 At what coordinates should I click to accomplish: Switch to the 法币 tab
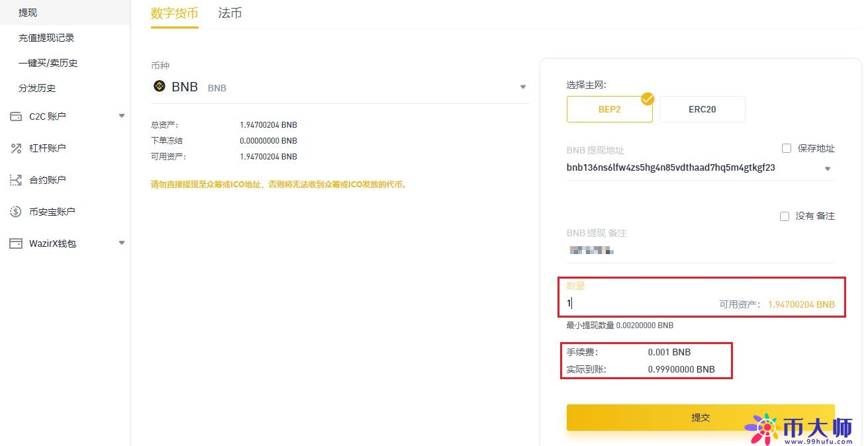(x=230, y=13)
